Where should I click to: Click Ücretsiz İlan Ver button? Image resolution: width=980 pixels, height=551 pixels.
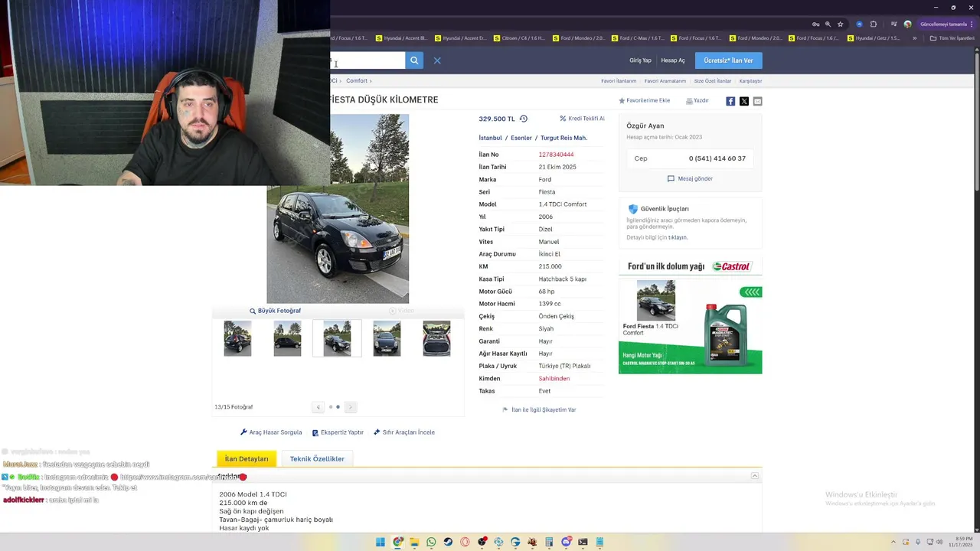coord(728,60)
